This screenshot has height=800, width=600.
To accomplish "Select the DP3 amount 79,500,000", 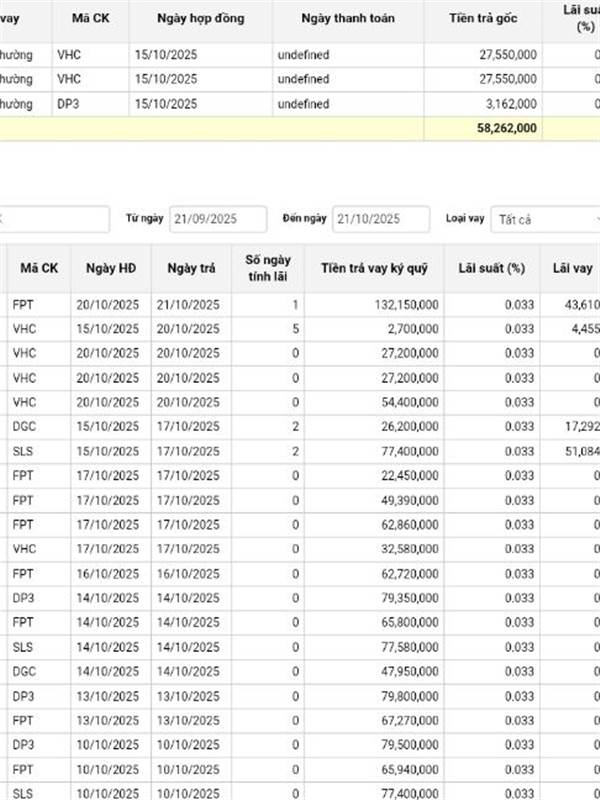I will coord(410,745).
